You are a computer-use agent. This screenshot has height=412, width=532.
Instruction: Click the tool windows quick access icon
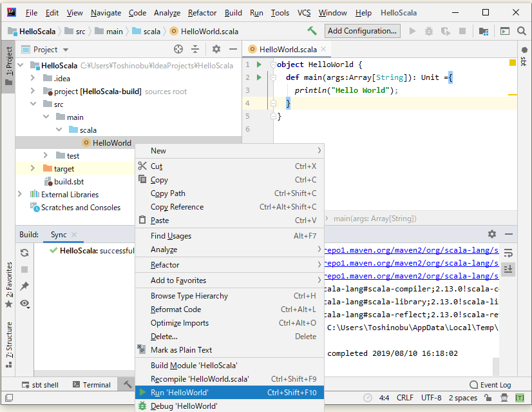coord(9,397)
